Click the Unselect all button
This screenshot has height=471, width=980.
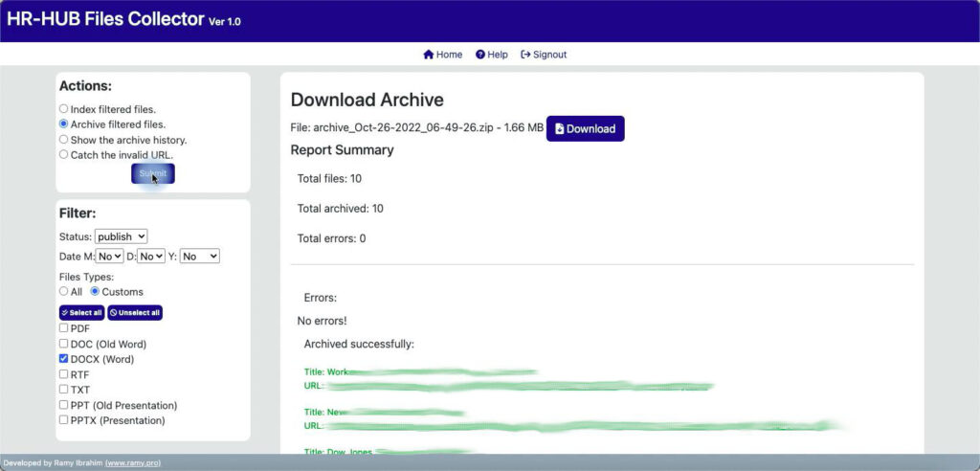point(135,313)
